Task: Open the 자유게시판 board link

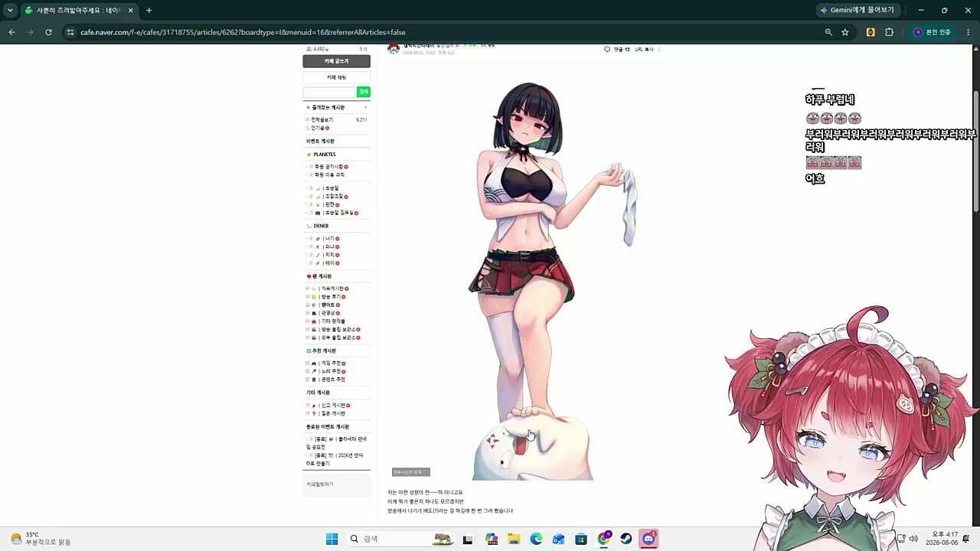Action: (x=332, y=289)
